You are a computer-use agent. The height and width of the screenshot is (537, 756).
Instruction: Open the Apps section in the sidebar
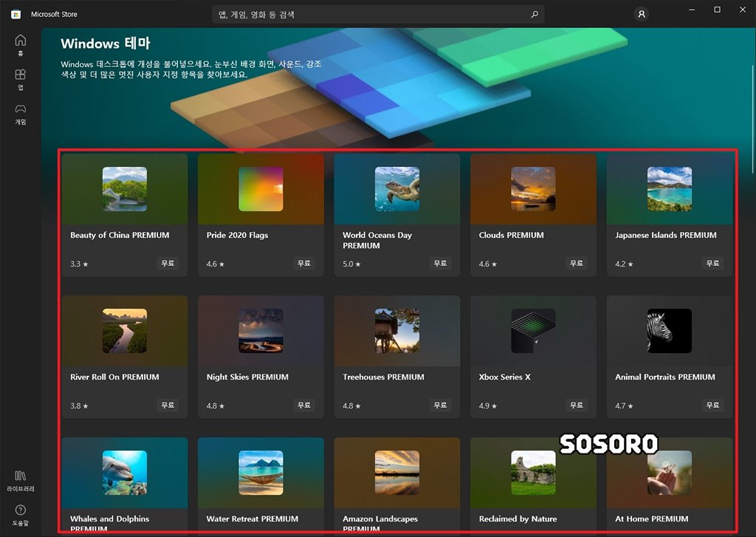[20, 80]
